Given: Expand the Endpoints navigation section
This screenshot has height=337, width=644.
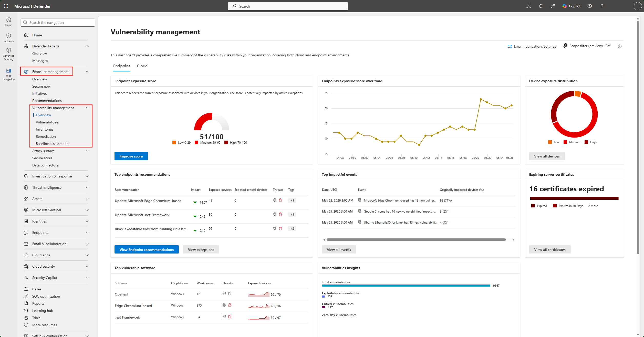Looking at the screenshot, I should click(87, 233).
